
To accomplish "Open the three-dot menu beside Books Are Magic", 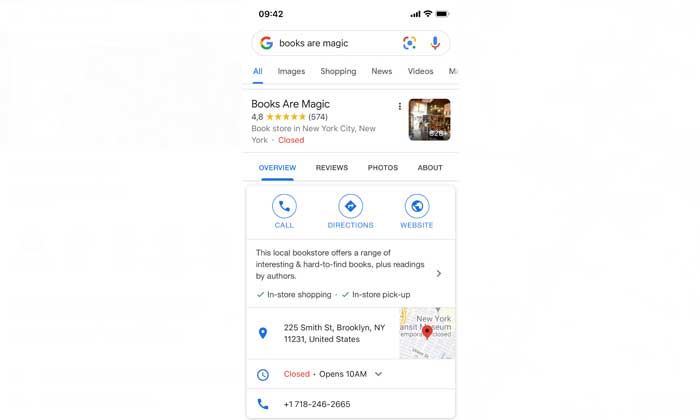I will [x=400, y=106].
